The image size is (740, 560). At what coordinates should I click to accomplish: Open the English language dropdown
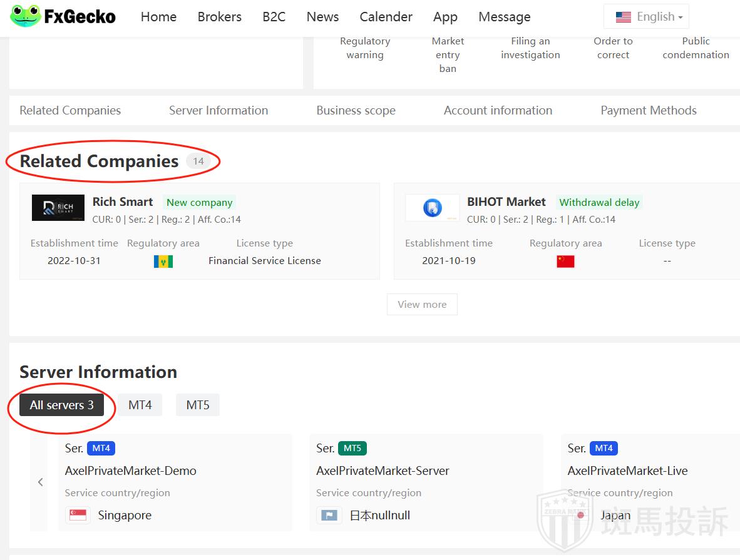tap(646, 17)
